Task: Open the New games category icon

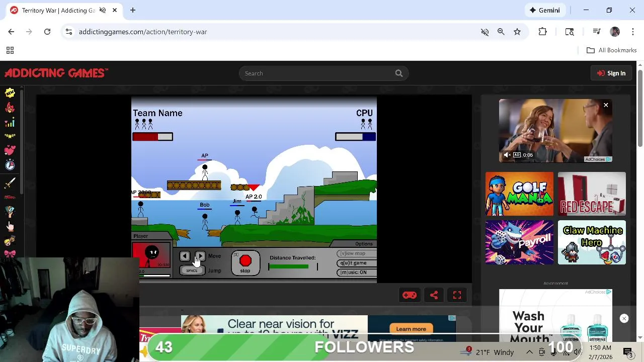Action: (10, 93)
